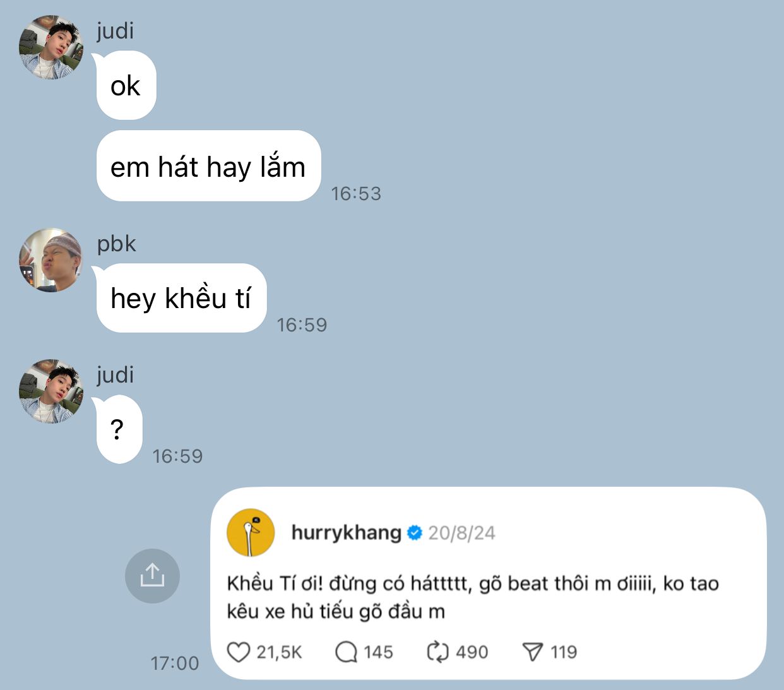The image size is (784, 690).
Task: Open pbk's profile avatar
Action: click(x=51, y=260)
